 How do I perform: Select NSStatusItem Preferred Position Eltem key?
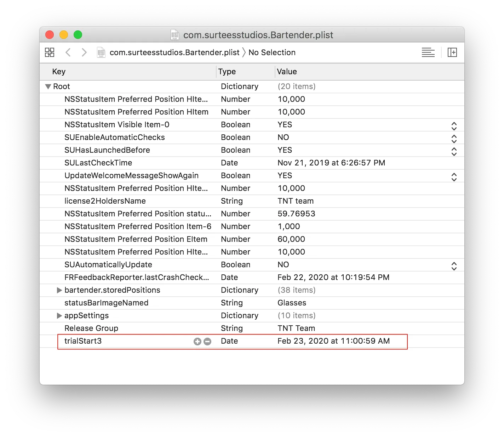point(136,239)
